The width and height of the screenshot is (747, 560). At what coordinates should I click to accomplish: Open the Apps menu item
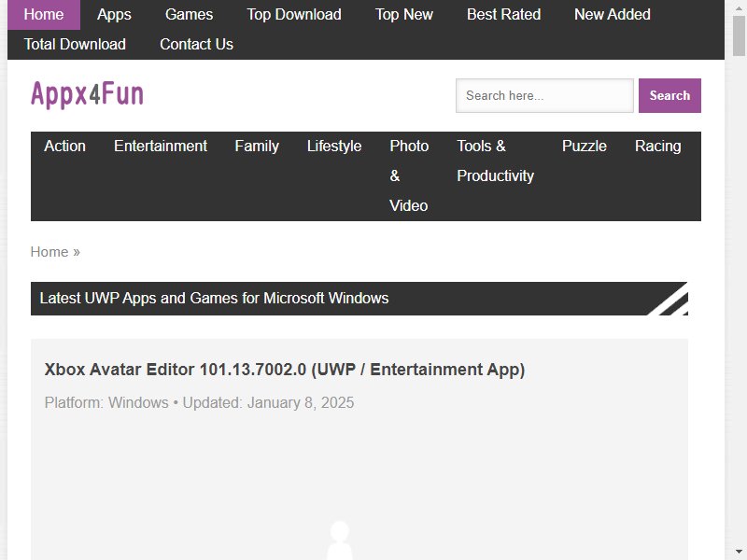[x=114, y=15]
